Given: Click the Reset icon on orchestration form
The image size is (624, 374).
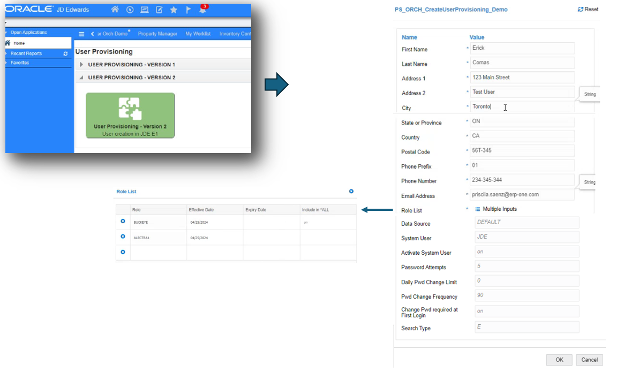Looking at the screenshot, I should [580, 9].
